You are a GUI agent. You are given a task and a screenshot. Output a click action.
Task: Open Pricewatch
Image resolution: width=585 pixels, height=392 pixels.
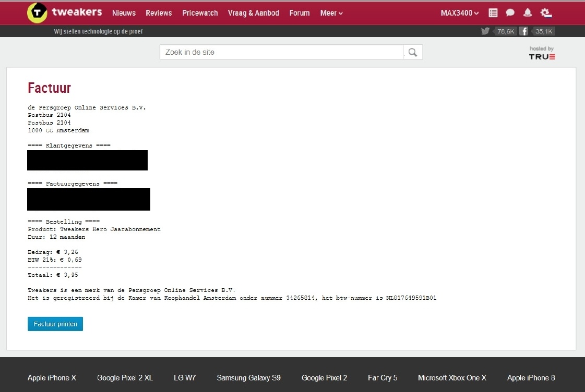pyautogui.click(x=200, y=13)
